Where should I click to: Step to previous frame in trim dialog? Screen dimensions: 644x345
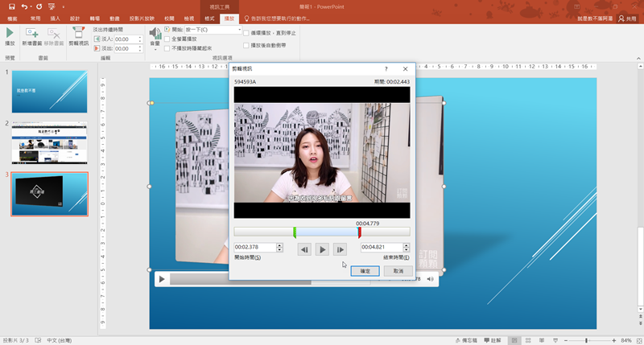click(304, 249)
